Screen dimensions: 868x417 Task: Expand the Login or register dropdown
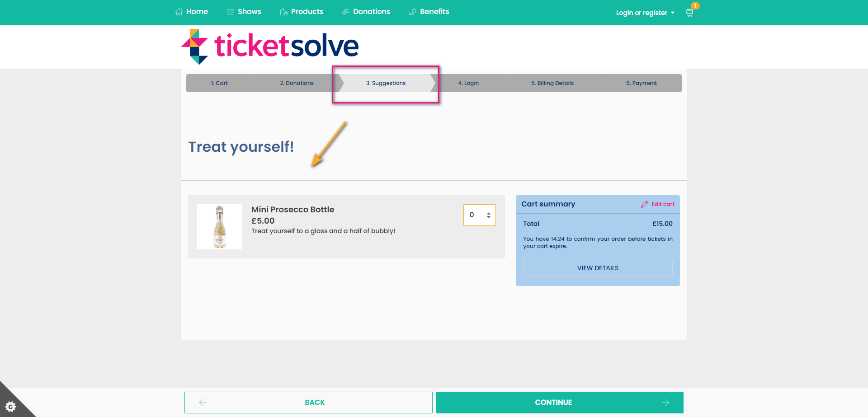pos(645,13)
